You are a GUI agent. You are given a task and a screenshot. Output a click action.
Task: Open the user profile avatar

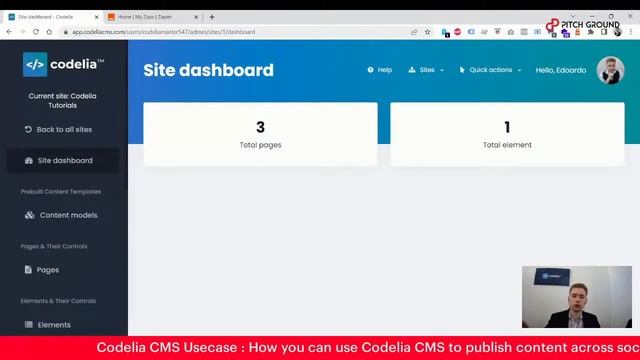click(x=610, y=70)
